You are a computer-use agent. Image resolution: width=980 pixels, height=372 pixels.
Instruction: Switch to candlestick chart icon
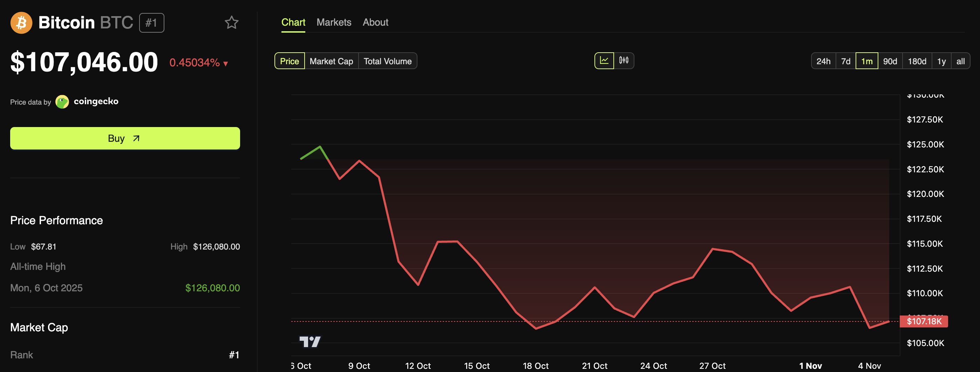tap(624, 61)
